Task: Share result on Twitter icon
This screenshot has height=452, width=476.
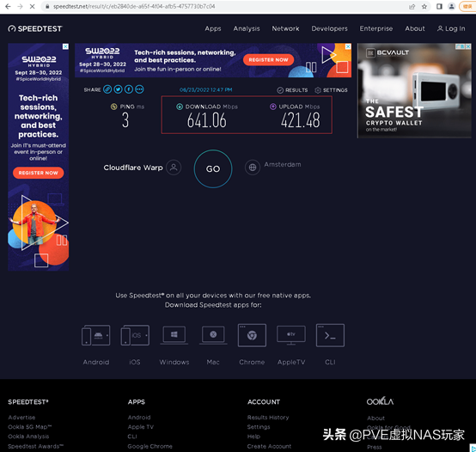Action: click(118, 89)
